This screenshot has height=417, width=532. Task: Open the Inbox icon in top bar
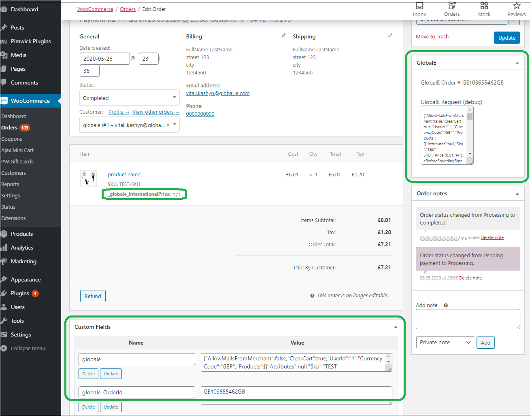tap(419, 6)
